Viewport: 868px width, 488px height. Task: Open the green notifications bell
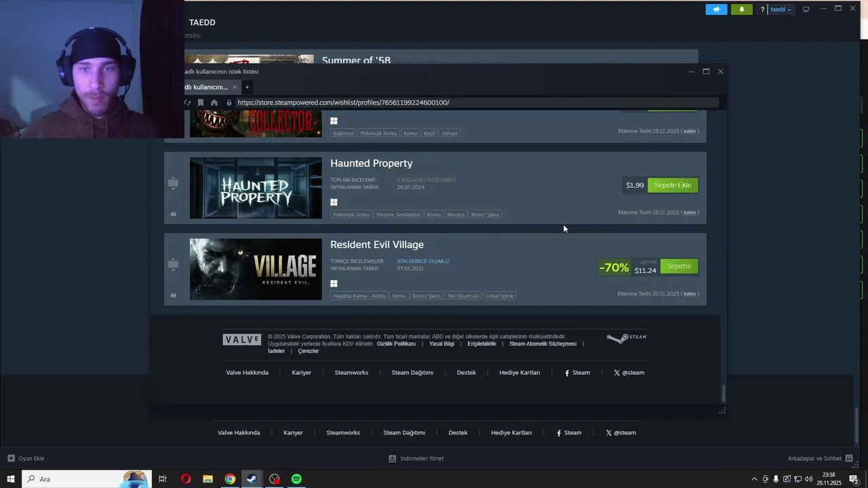[x=741, y=9]
